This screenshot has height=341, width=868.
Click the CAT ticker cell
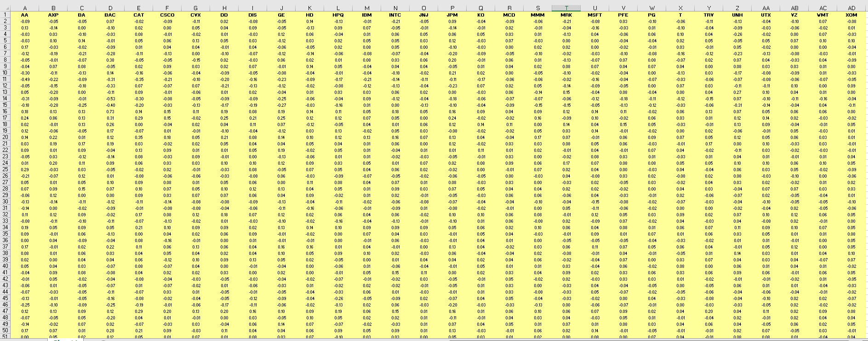[139, 15]
